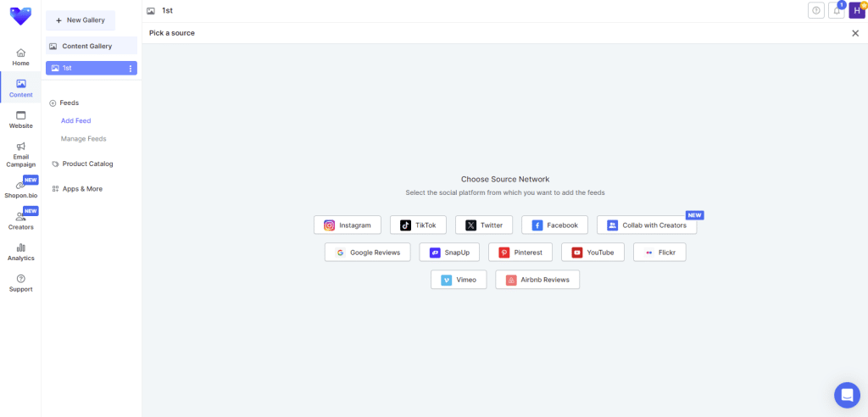This screenshot has width=868, height=417.
Task: Select the Website sidebar item
Action: [x=20, y=120]
